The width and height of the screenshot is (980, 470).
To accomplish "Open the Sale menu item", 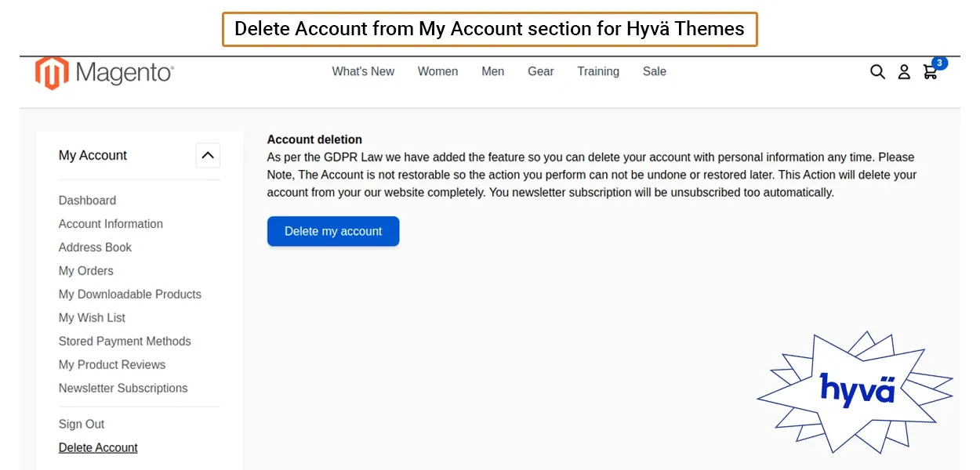I will pyautogui.click(x=654, y=71).
